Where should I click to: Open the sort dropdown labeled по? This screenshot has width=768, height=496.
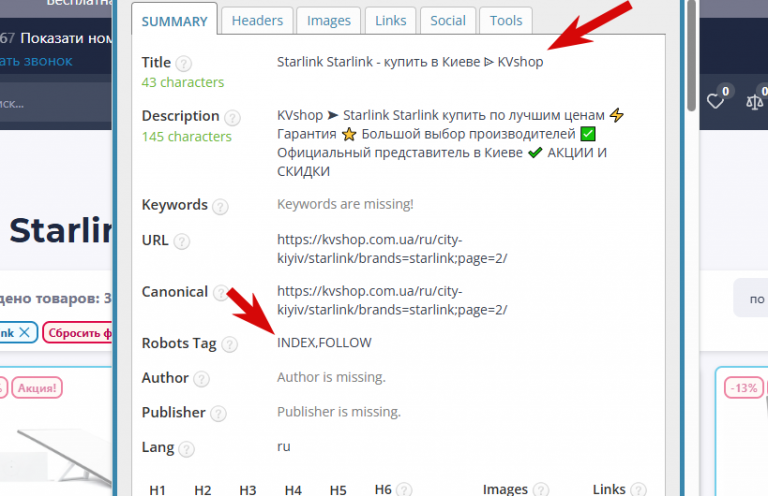[751, 298]
